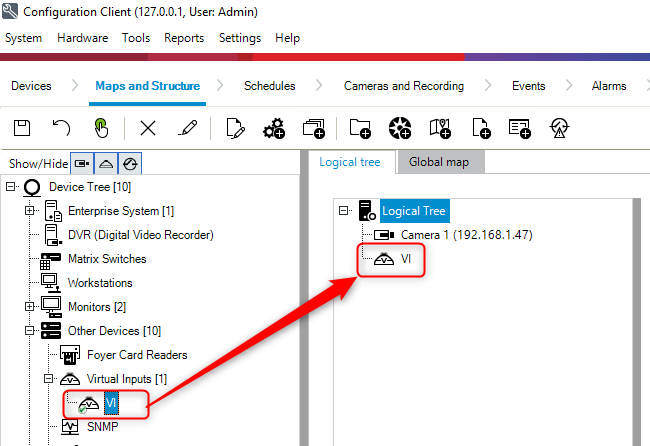650x446 pixels.
Task: Click the Enterprise System server icon
Action: pyautogui.click(x=53, y=211)
